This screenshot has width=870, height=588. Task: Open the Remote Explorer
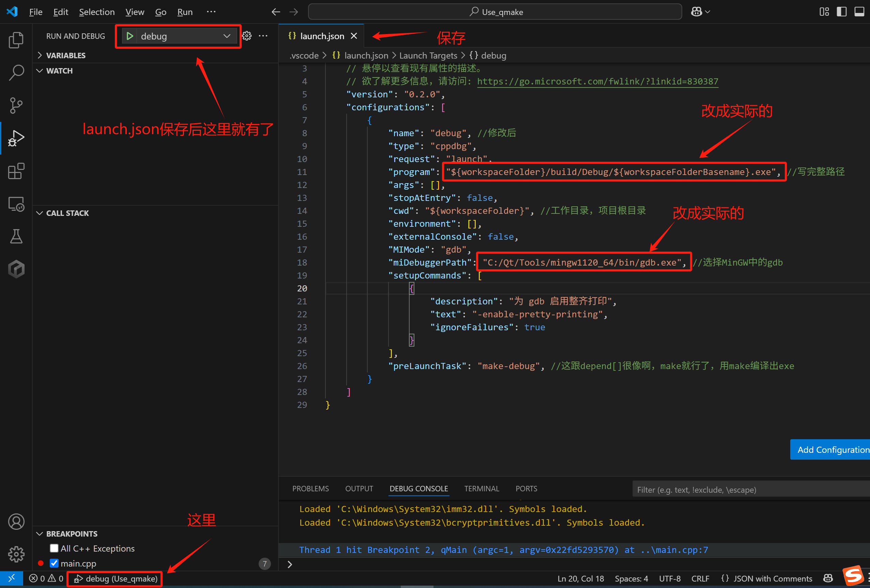click(16, 204)
